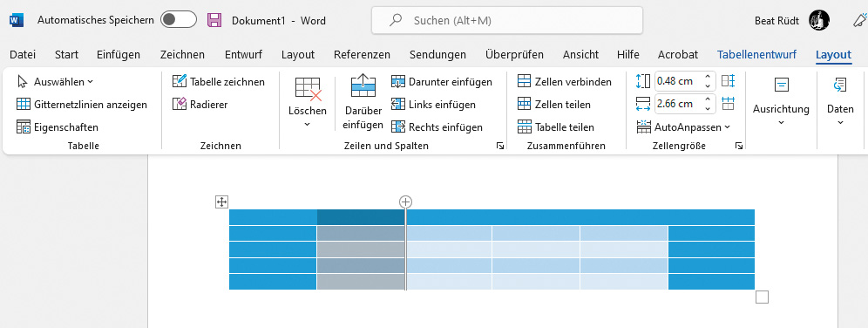Open the Zeichnen ribbon tab

(182, 54)
